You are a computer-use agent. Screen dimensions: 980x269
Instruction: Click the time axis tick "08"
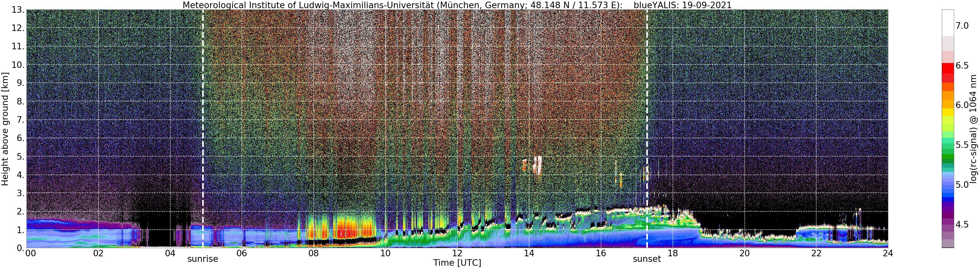pos(313,254)
